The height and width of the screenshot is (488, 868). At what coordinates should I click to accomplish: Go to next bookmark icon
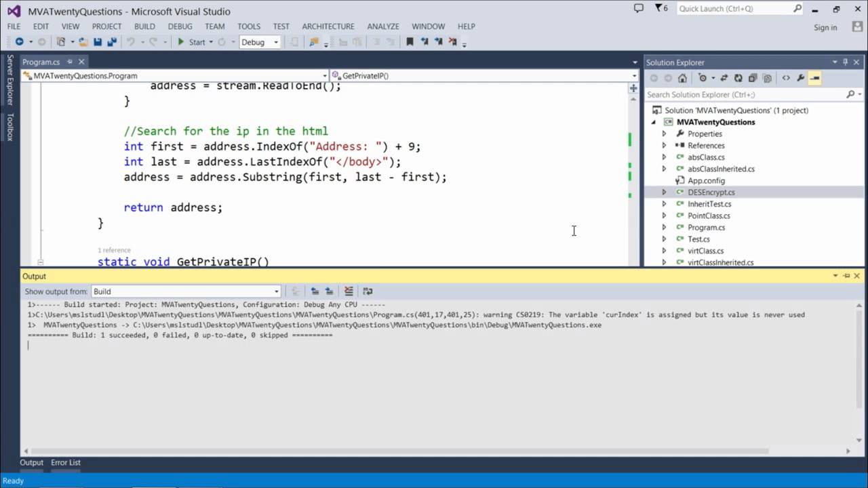438,42
